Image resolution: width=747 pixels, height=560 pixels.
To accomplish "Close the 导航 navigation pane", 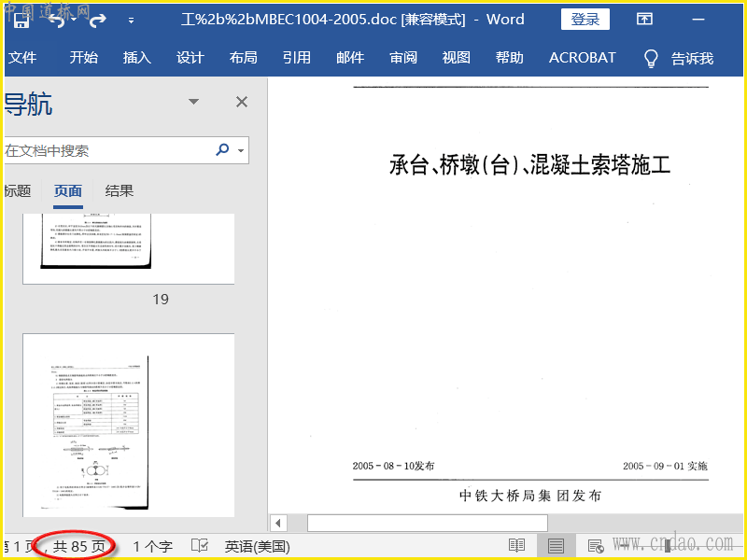I will [x=242, y=102].
